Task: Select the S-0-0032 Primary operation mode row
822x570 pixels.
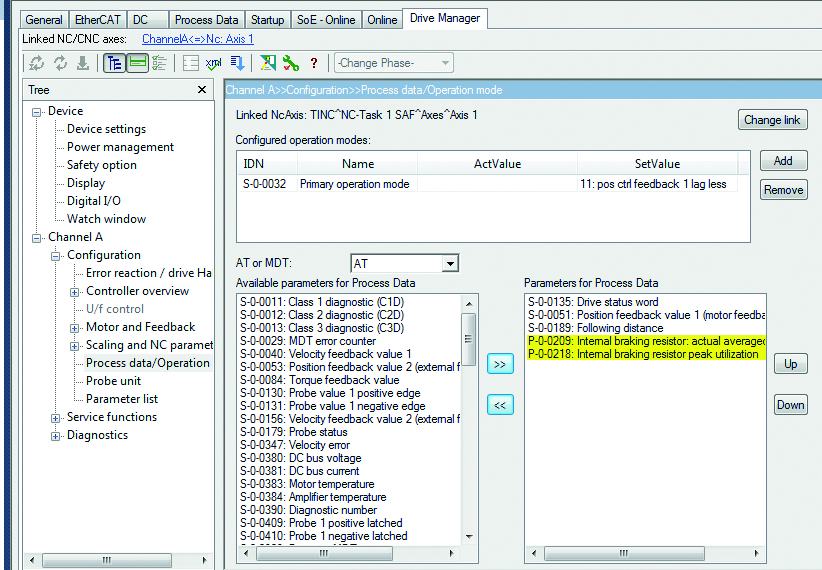Action: pos(489,184)
